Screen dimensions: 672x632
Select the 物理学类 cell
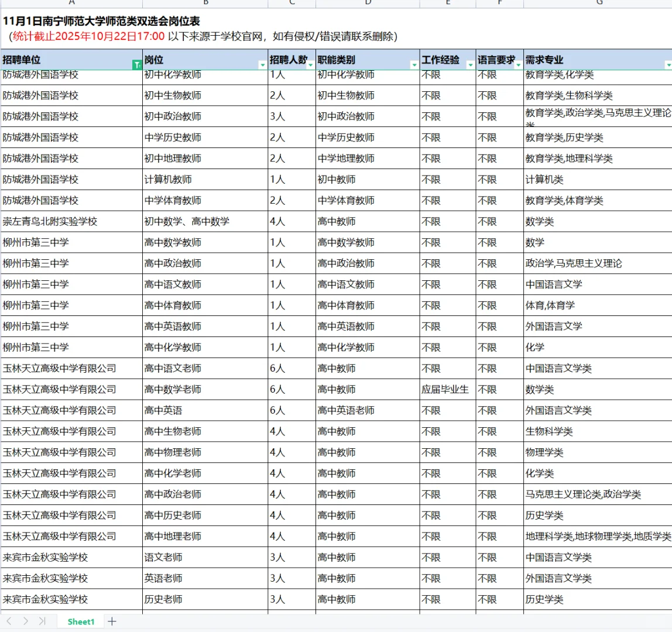click(598, 452)
